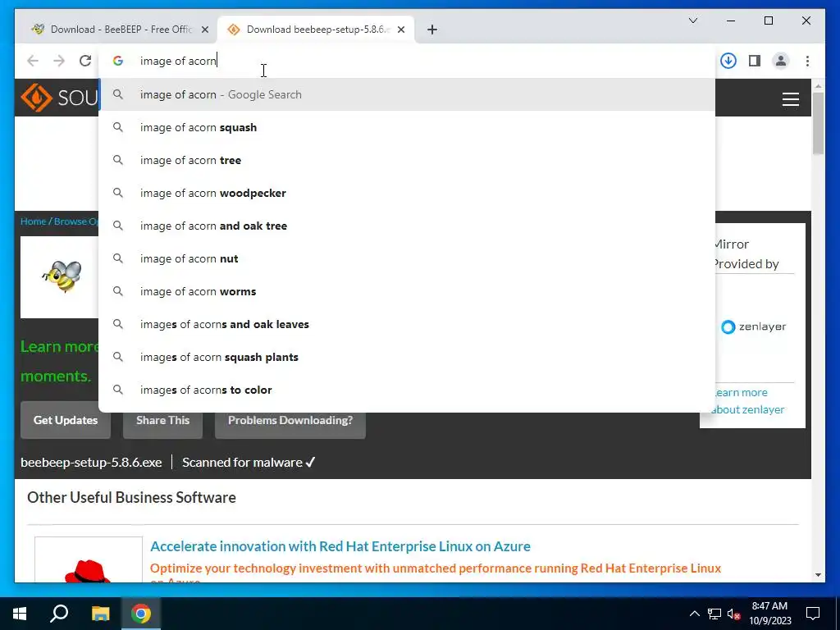840x630 pixels.
Task: Open the Chrome profile avatar
Action: point(781,61)
